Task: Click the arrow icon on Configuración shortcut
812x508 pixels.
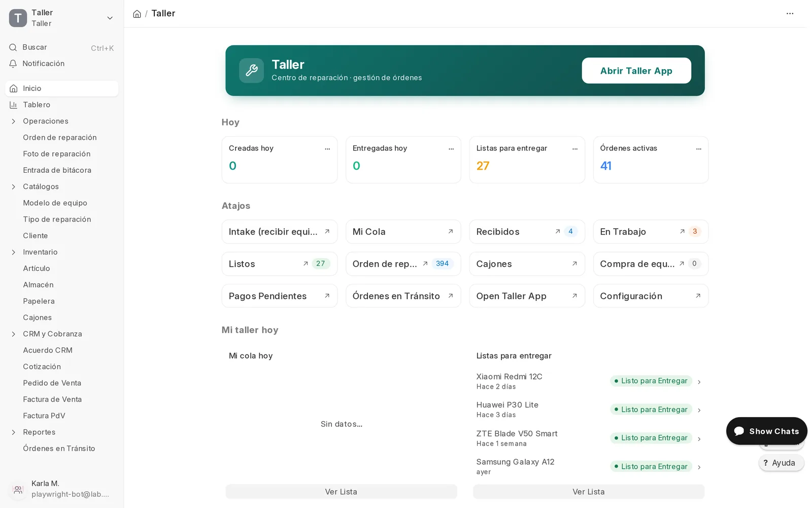Action: (x=698, y=296)
